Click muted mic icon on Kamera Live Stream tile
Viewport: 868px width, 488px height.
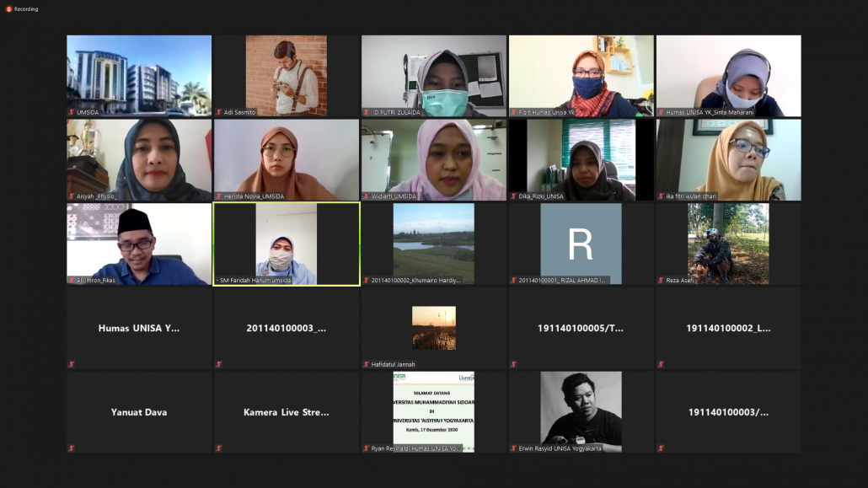pyautogui.click(x=218, y=448)
